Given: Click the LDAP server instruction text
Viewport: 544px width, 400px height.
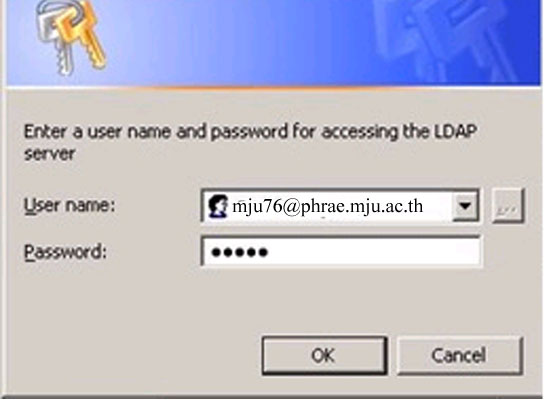Looking at the screenshot, I should [250, 142].
